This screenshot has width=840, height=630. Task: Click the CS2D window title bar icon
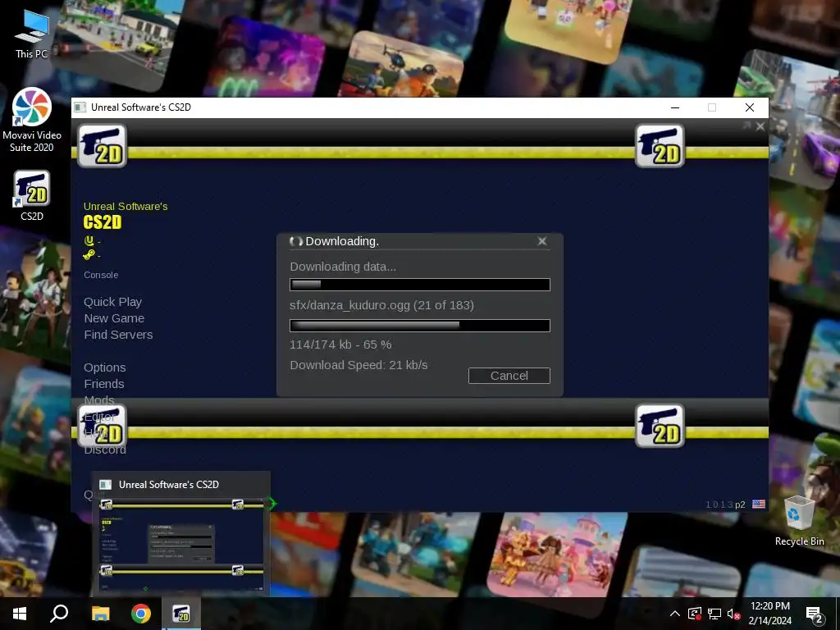80,107
